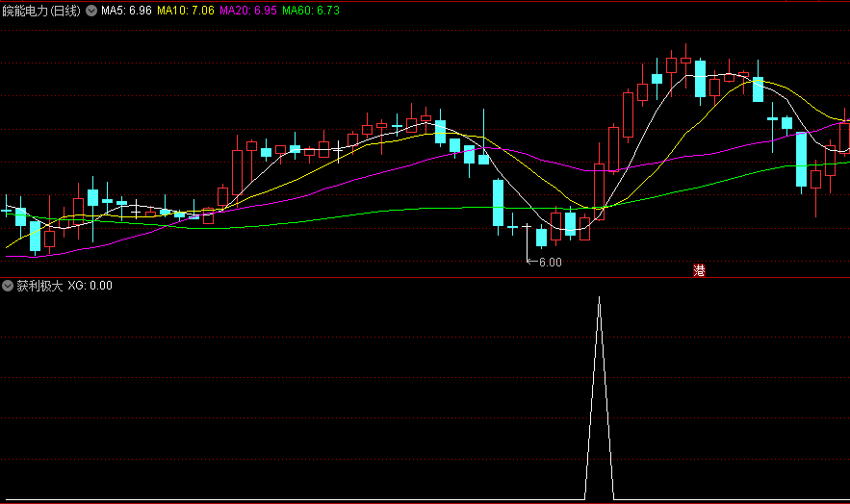Click the red 港 marker icon
The height and width of the screenshot is (504, 850).
[699, 270]
